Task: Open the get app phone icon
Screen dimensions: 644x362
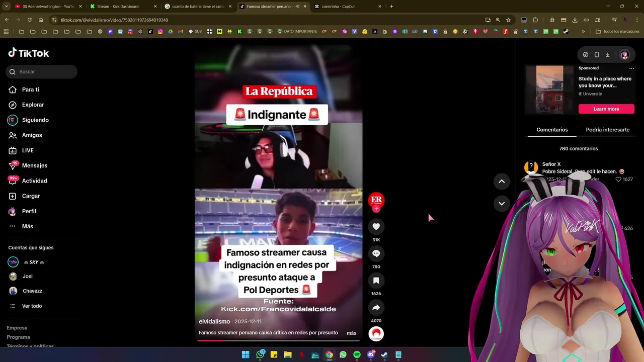Action: click(597, 54)
